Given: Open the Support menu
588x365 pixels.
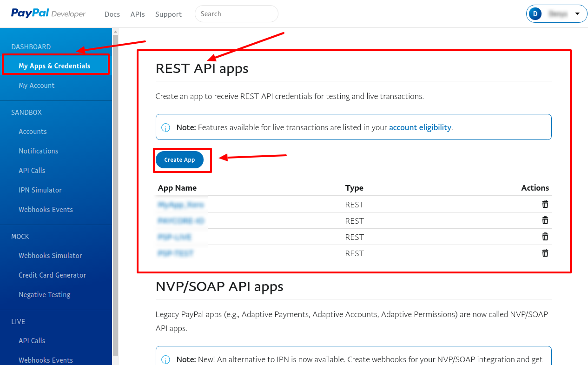Looking at the screenshot, I should [x=168, y=14].
